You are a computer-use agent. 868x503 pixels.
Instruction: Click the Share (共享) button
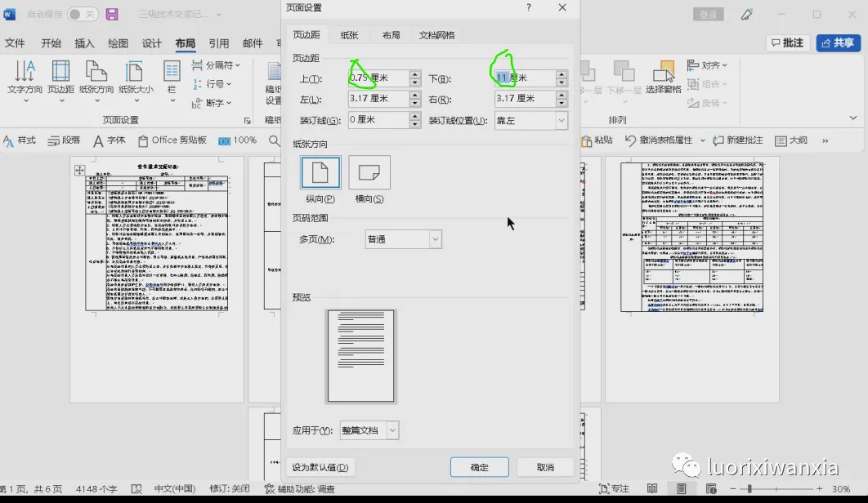click(839, 42)
